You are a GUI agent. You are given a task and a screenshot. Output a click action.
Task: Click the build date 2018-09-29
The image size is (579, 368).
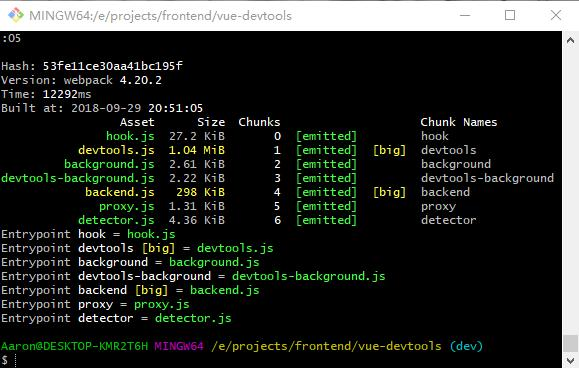point(106,108)
